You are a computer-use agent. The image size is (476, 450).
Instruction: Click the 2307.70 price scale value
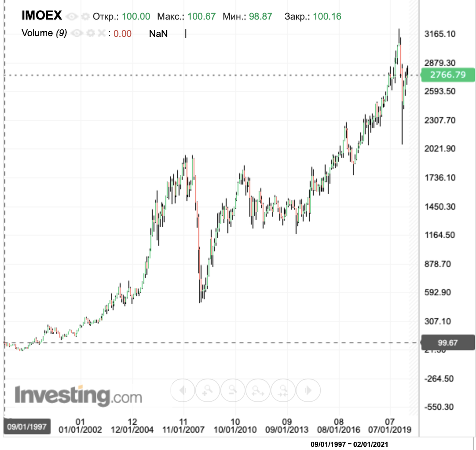(440, 120)
